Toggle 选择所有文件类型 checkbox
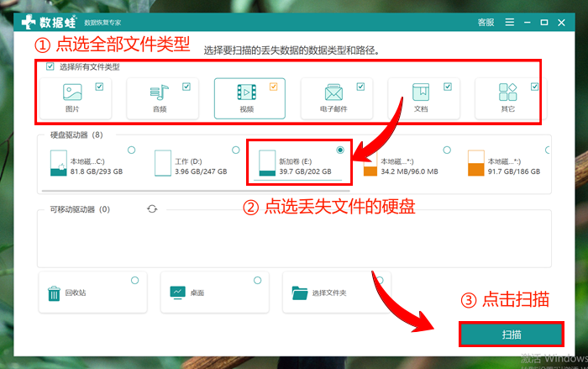 tap(50, 66)
